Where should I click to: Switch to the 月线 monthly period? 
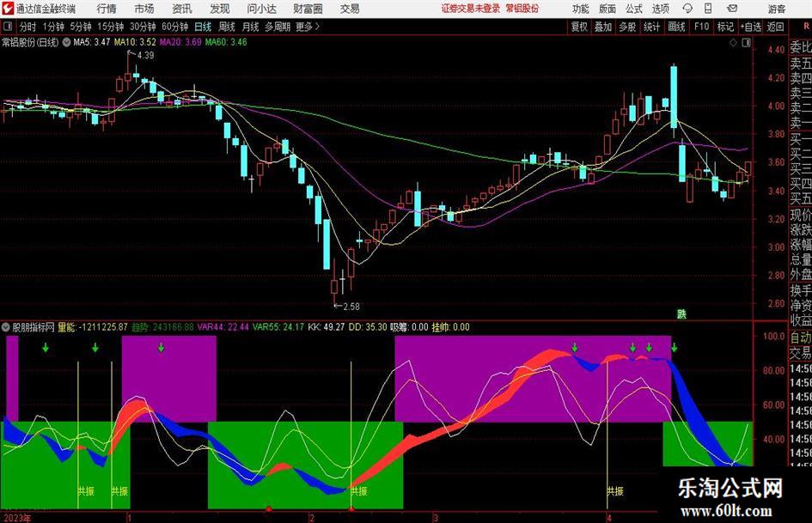point(251,27)
